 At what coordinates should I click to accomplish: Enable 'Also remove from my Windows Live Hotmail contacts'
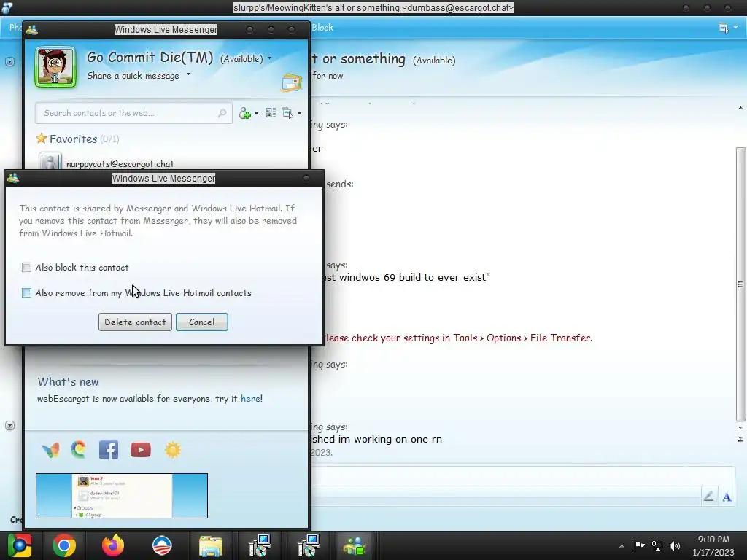[27, 293]
